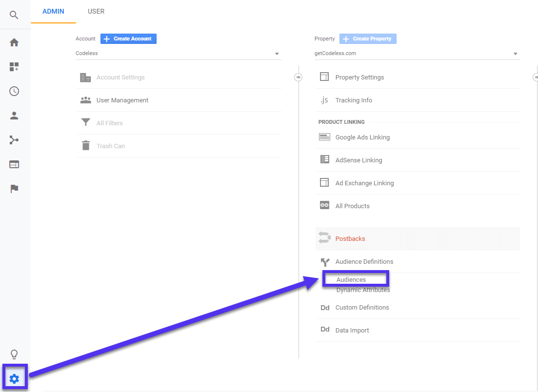Screen dimensions: 538x392
Task: Open the Customization reports icon
Action: point(15,67)
